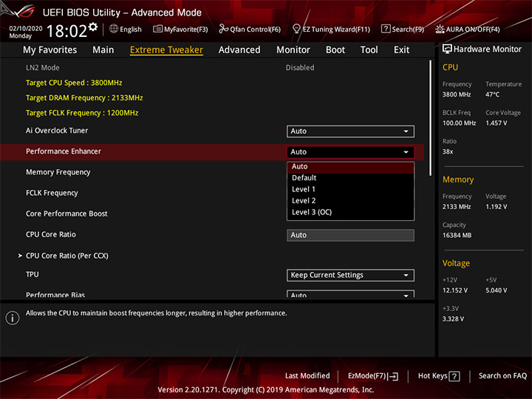
Task: Click the CPU Core Ratio Auto field
Action: point(350,235)
